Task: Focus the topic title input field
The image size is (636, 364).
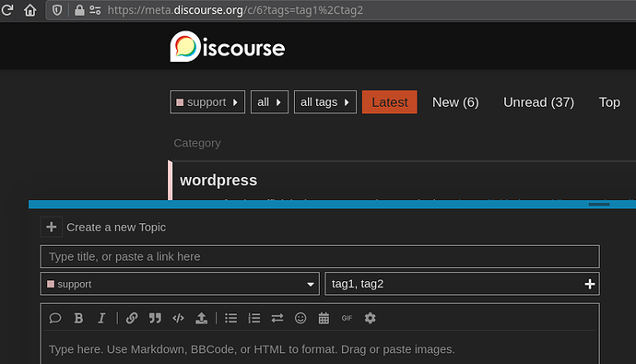Action: [x=320, y=256]
